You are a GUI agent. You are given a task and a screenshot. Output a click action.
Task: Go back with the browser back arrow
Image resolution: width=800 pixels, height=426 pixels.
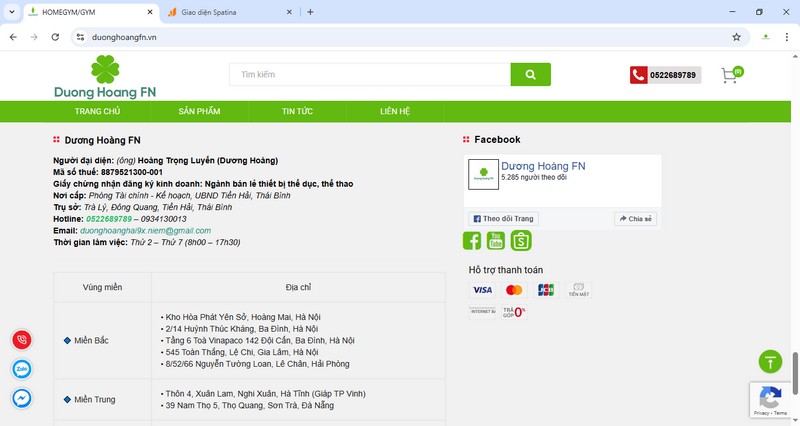pos(13,37)
